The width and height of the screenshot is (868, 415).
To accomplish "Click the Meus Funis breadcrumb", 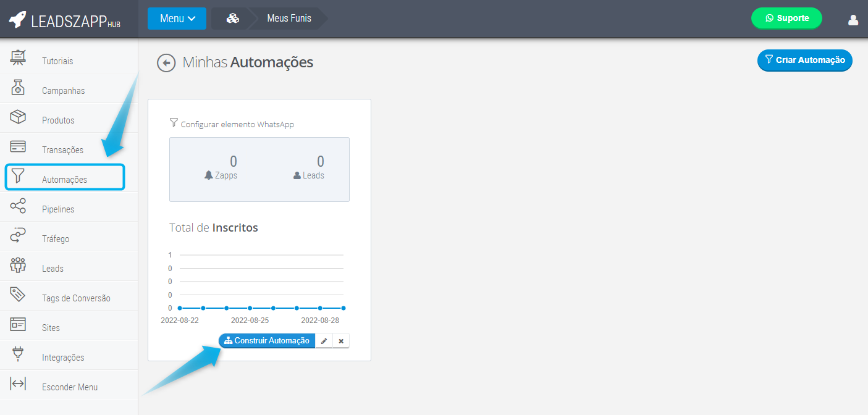I will (289, 19).
